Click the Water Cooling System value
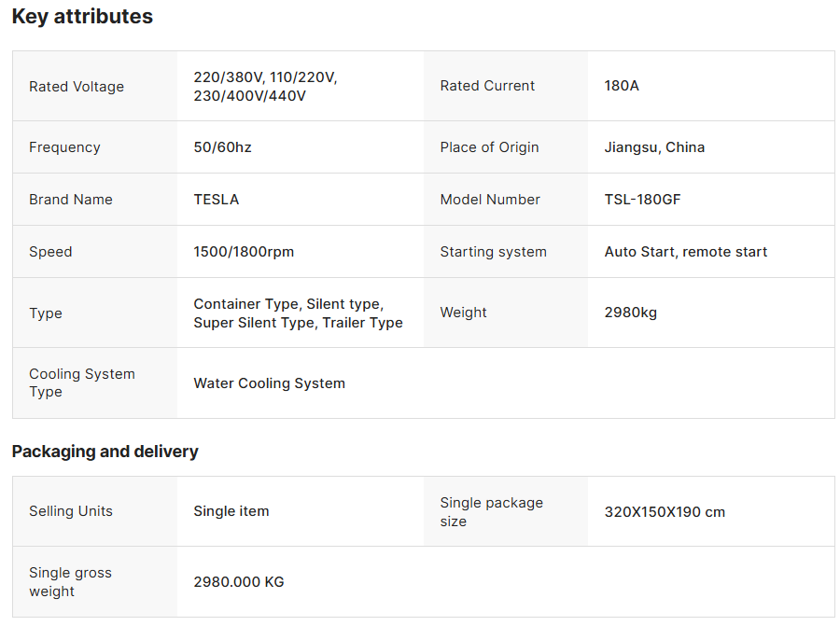This screenshot has height=626, width=840. (269, 383)
